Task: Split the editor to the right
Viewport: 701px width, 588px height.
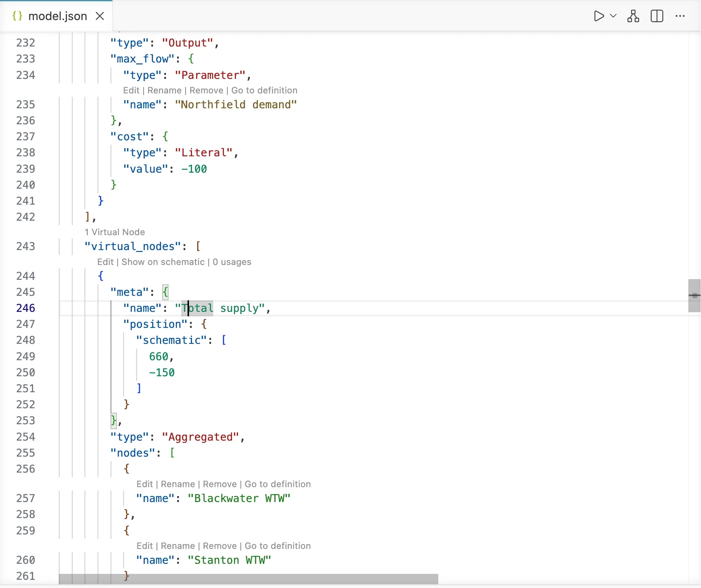Action: [x=657, y=16]
